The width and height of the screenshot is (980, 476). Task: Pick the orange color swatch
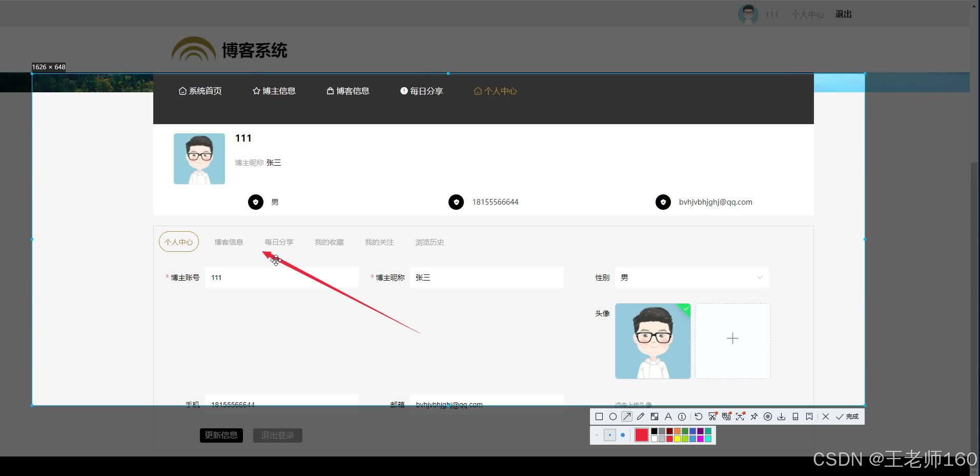(678, 431)
